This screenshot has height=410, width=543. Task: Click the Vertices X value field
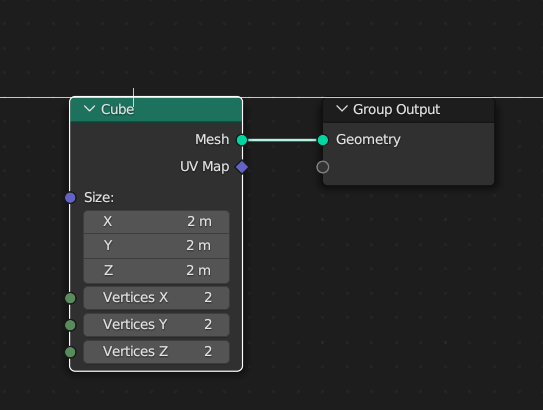pyautogui.click(x=156, y=298)
